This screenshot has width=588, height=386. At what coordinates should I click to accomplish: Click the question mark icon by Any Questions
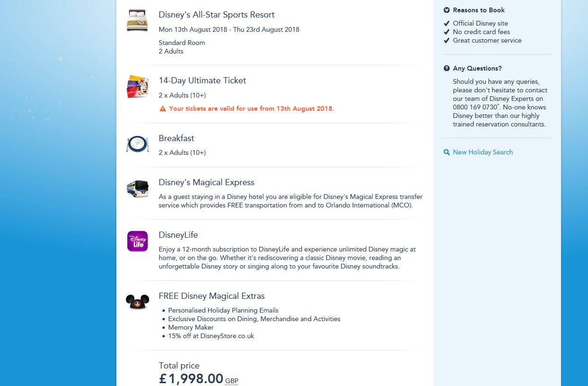(447, 68)
